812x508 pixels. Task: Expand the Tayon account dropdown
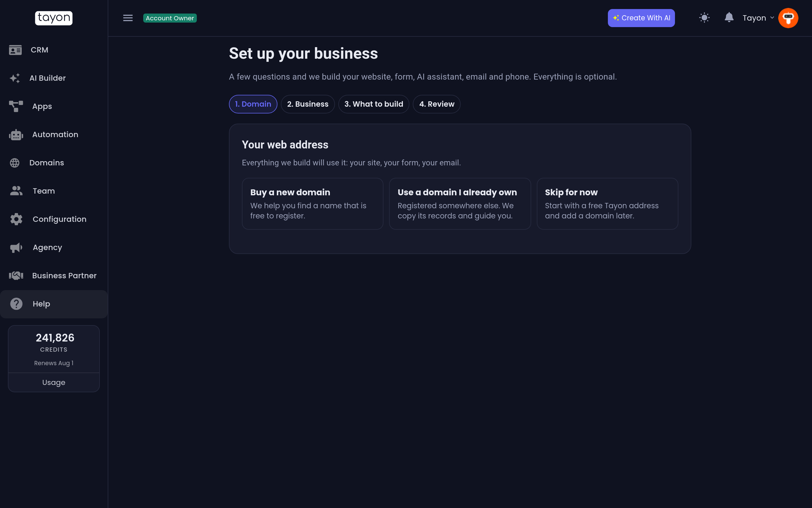click(758, 18)
